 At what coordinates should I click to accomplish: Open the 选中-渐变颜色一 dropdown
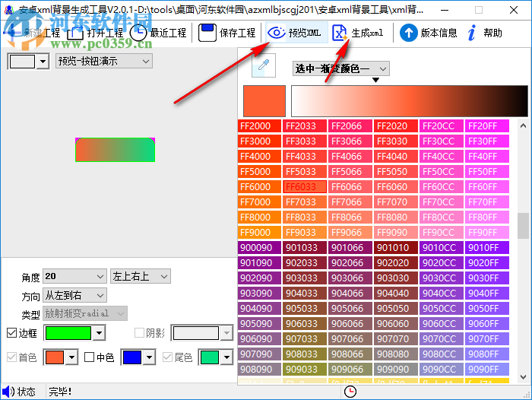pyautogui.click(x=341, y=68)
